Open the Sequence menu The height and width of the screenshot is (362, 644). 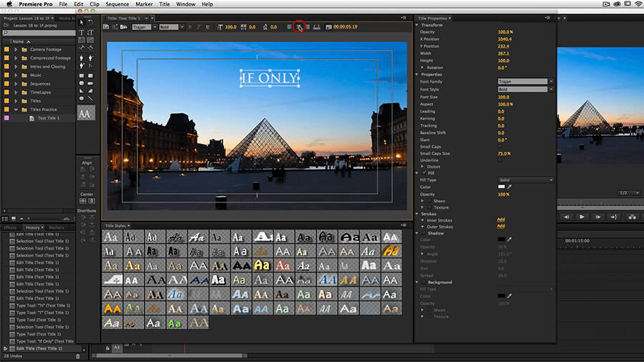117,4
